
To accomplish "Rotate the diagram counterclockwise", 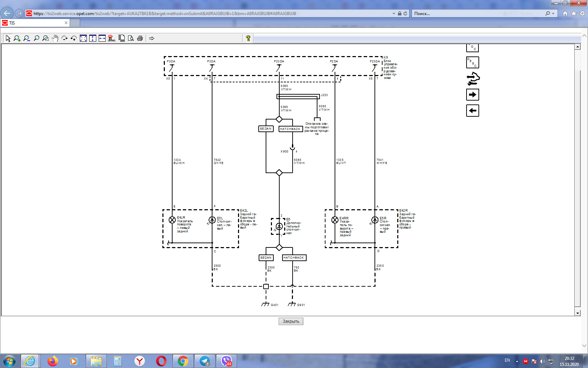I will pyautogui.click(x=73, y=38).
